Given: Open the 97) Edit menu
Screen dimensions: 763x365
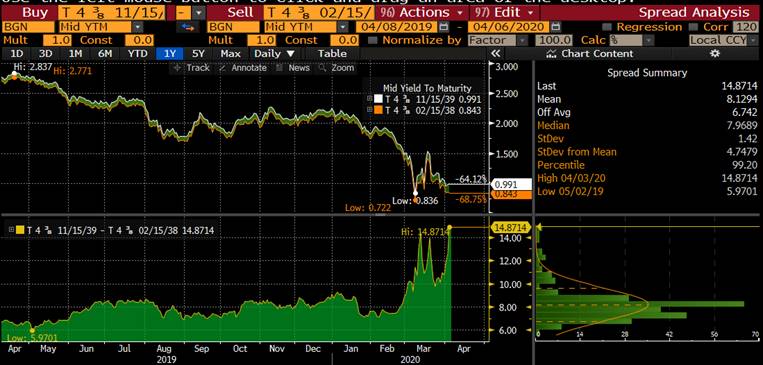Looking at the screenshot, I should click(x=504, y=12).
